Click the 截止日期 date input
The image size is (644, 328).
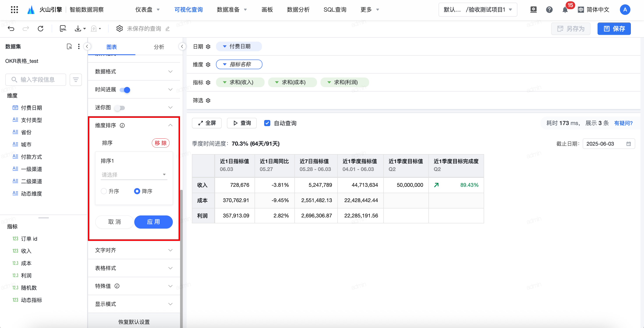(x=609, y=144)
